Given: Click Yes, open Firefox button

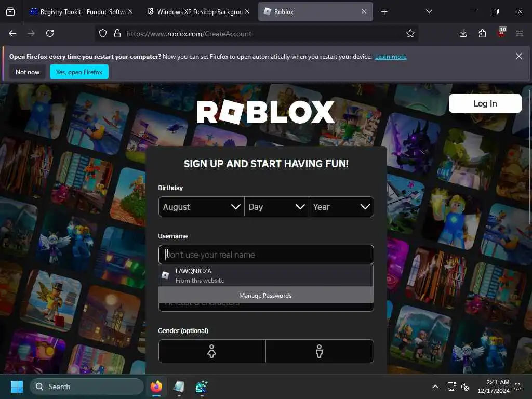Looking at the screenshot, I should coord(79,72).
